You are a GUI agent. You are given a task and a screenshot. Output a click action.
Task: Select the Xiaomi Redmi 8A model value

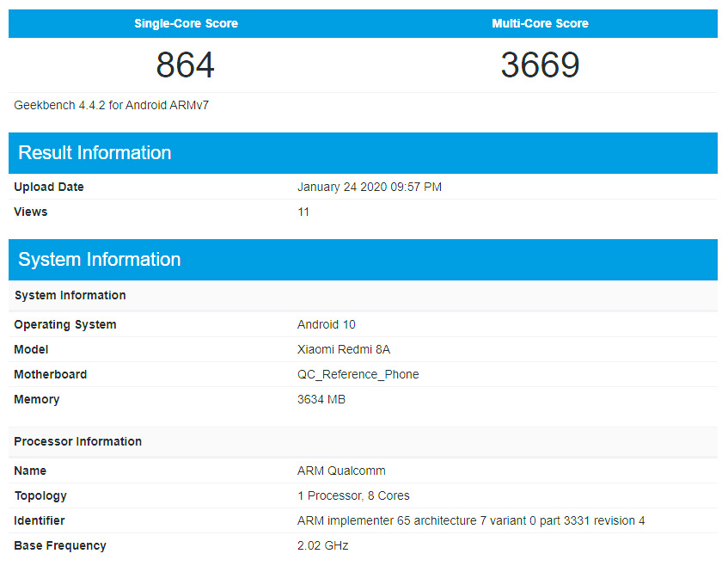coord(344,349)
